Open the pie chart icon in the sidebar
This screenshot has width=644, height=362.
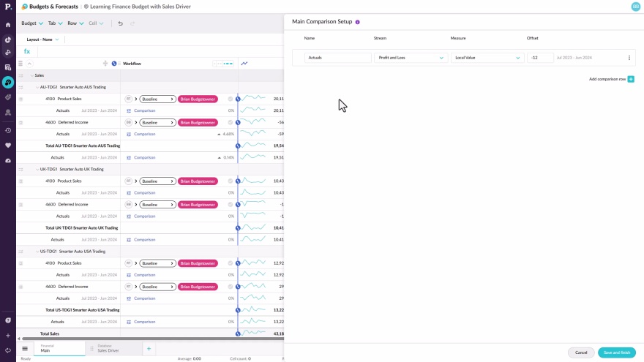tap(8, 39)
